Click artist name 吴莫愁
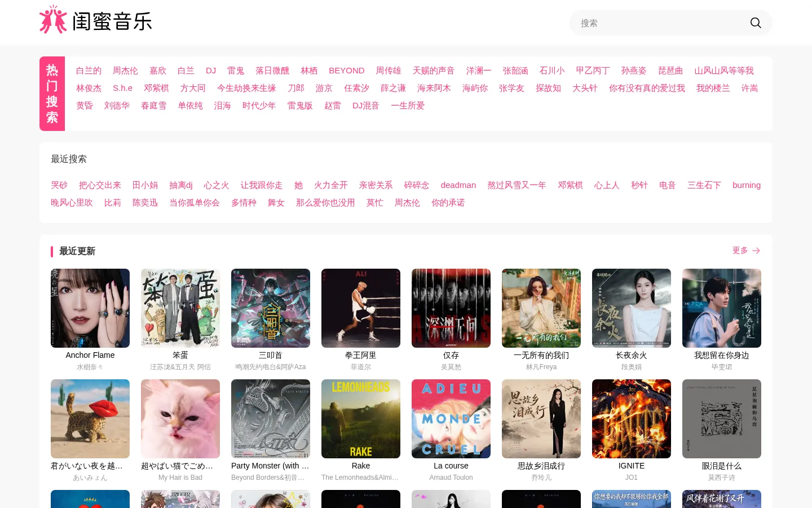 (x=451, y=367)
